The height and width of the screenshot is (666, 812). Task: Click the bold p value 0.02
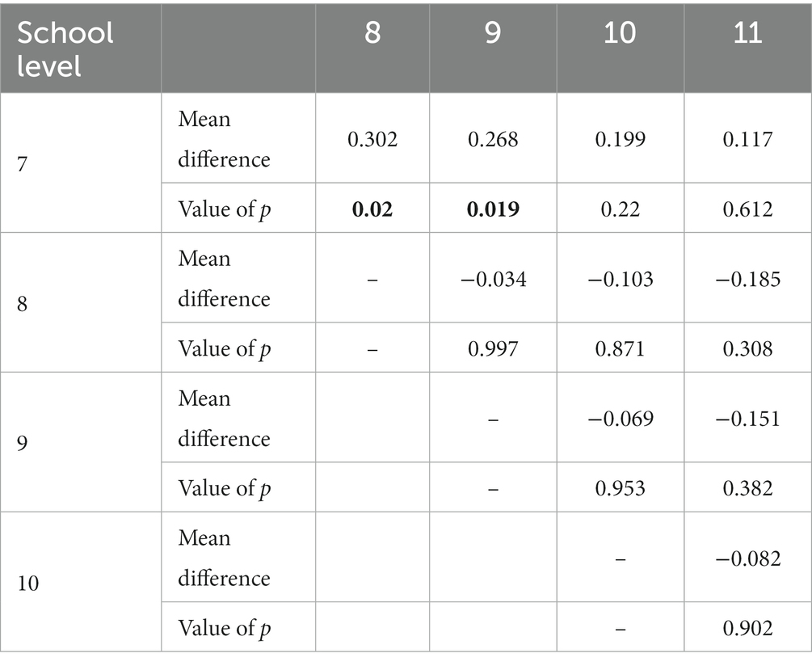[x=372, y=209]
